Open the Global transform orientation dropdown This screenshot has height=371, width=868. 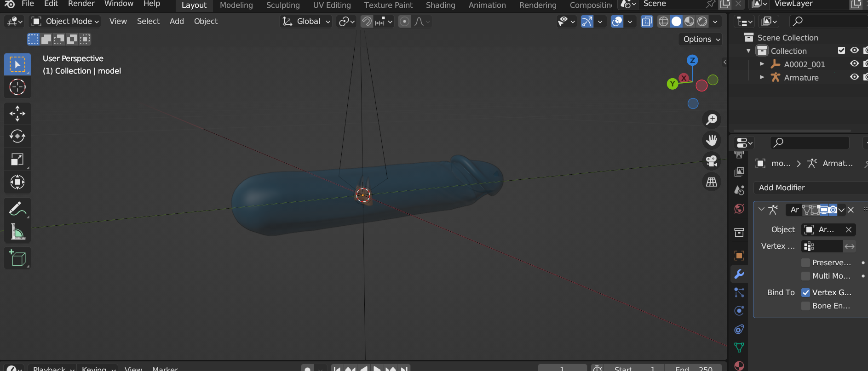(306, 22)
